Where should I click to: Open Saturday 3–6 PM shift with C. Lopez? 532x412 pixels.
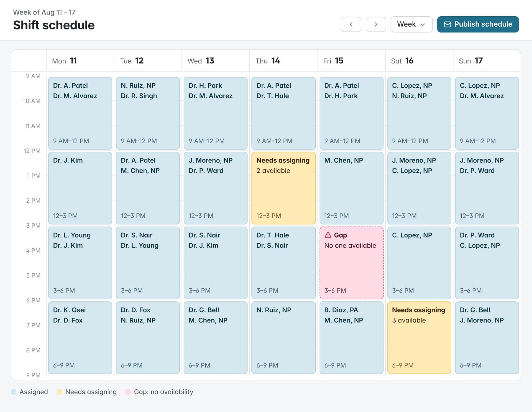coord(419,263)
